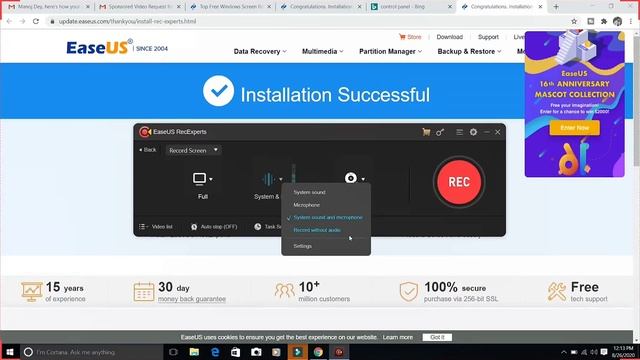Open the Record Screen mode dropdown
Viewport: 640px width, 360px height.
point(193,150)
